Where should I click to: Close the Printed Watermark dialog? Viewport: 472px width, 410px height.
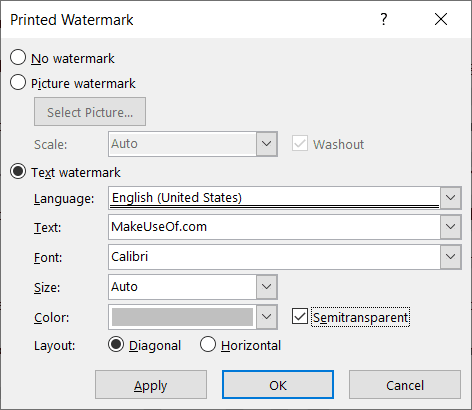[441, 19]
